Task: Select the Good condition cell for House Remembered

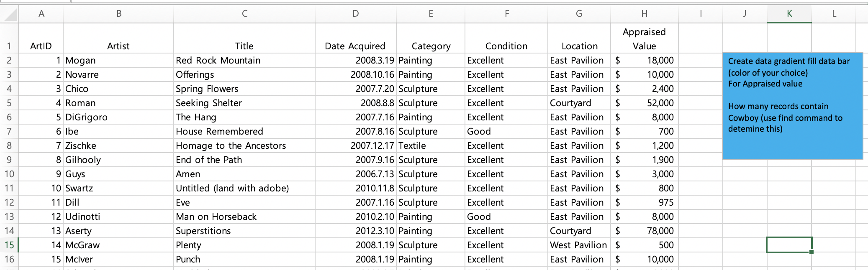Action: 479,131
